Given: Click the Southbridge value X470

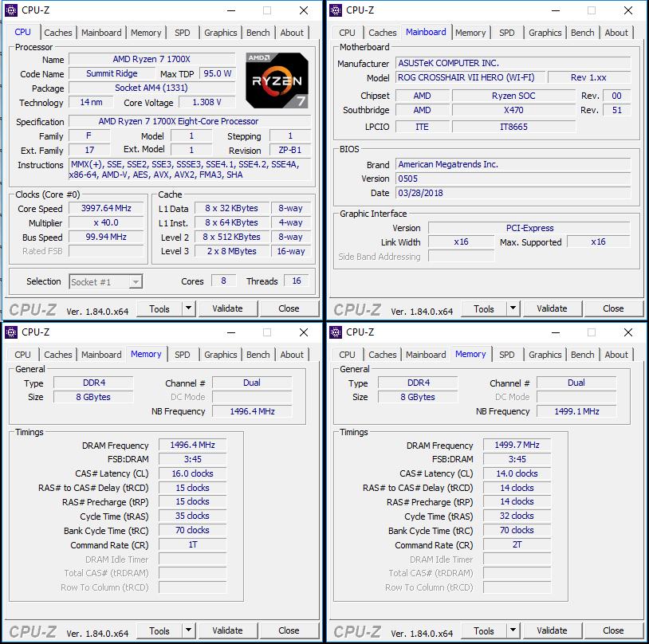Looking at the screenshot, I should [x=513, y=110].
